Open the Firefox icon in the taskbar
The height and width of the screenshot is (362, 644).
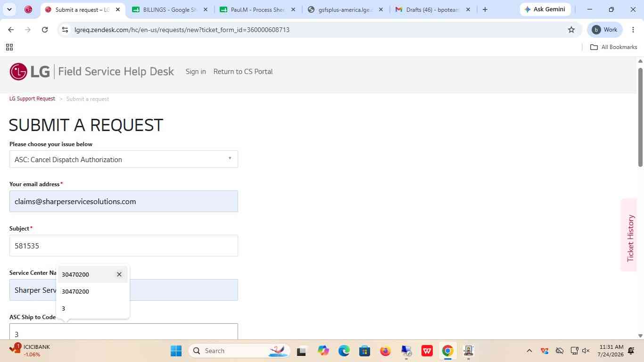coord(386,351)
